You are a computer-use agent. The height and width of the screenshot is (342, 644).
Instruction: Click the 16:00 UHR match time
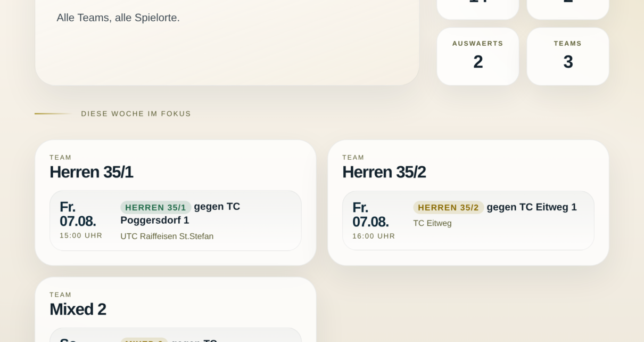tap(374, 236)
